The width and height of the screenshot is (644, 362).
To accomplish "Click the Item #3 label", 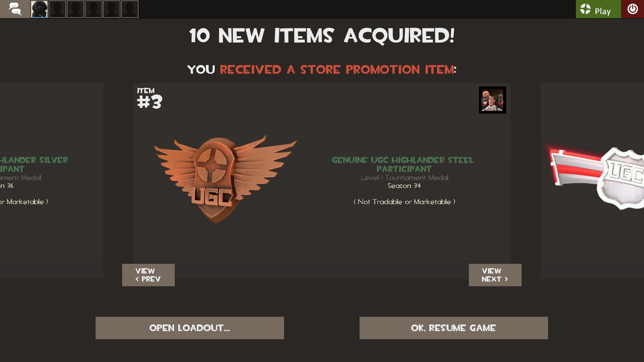I will point(150,99).
